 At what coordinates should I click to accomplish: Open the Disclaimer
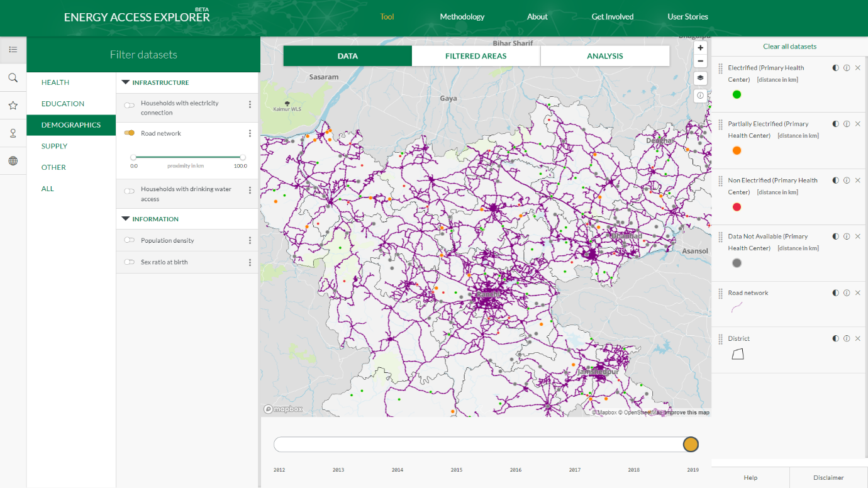pyautogui.click(x=829, y=478)
